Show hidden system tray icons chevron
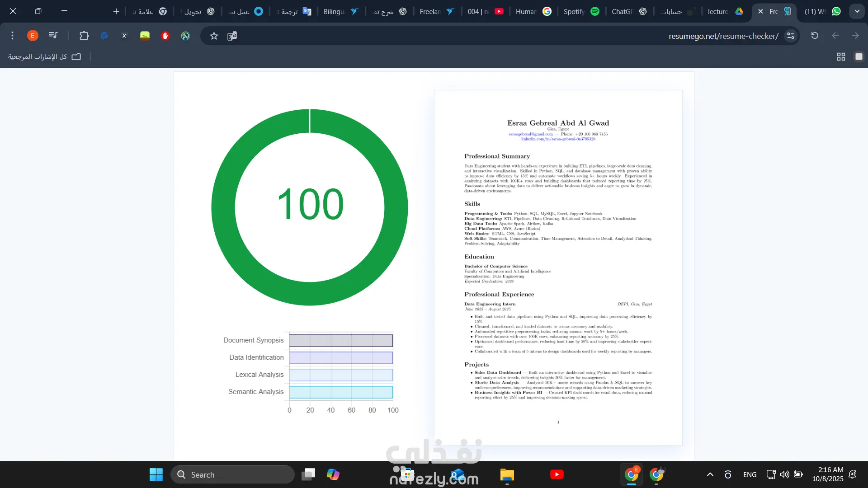 [710, 474]
